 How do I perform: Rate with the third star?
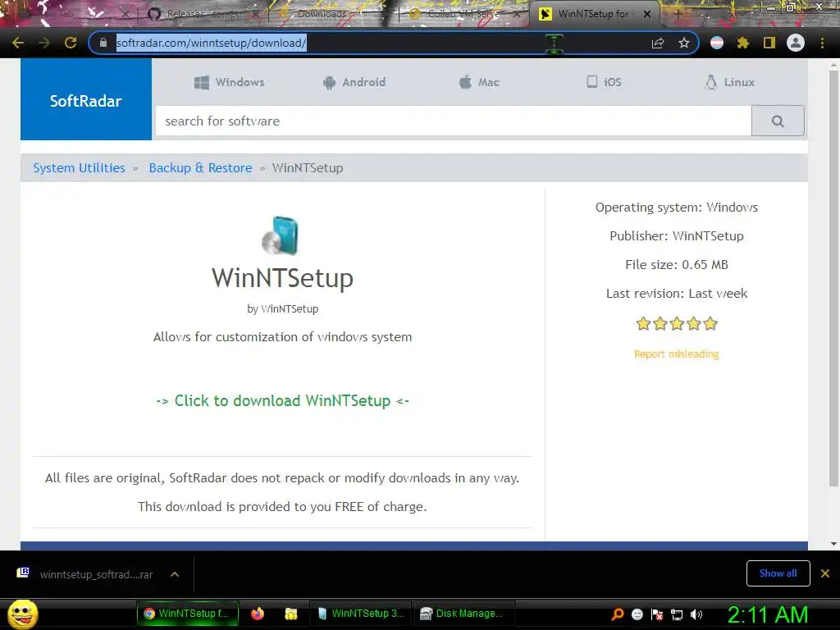point(677,323)
